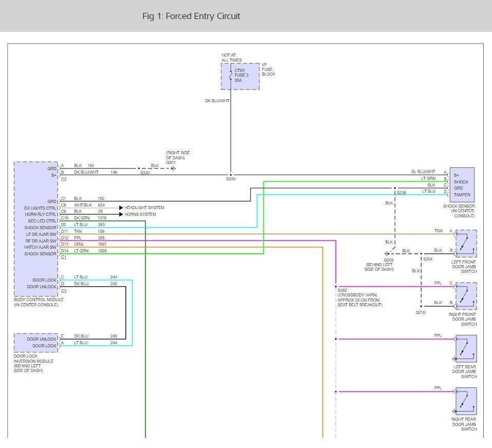The height and width of the screenshot is (448, 492).
Task: Click the DK BLU/WHT wire label below the fuse
Action: click(217, 101)
